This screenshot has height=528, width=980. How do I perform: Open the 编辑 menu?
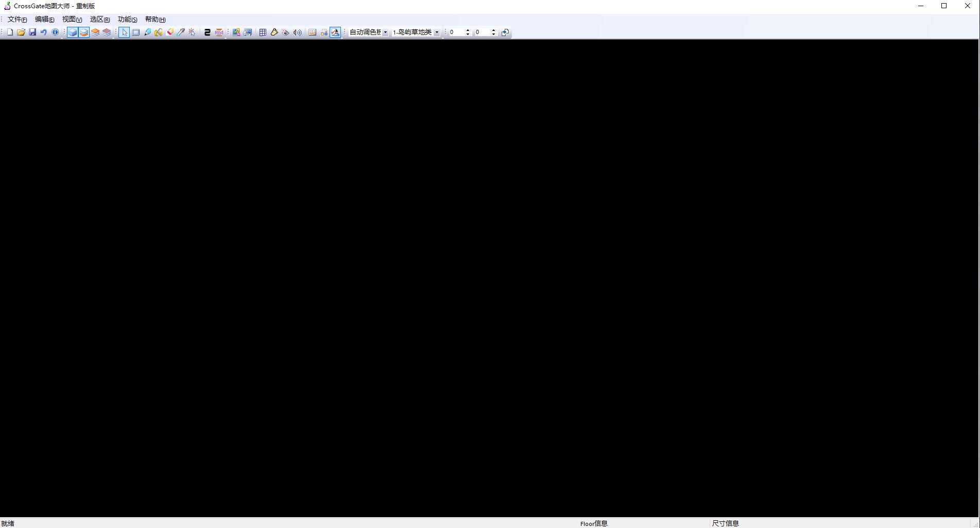[x=44, y=19]
